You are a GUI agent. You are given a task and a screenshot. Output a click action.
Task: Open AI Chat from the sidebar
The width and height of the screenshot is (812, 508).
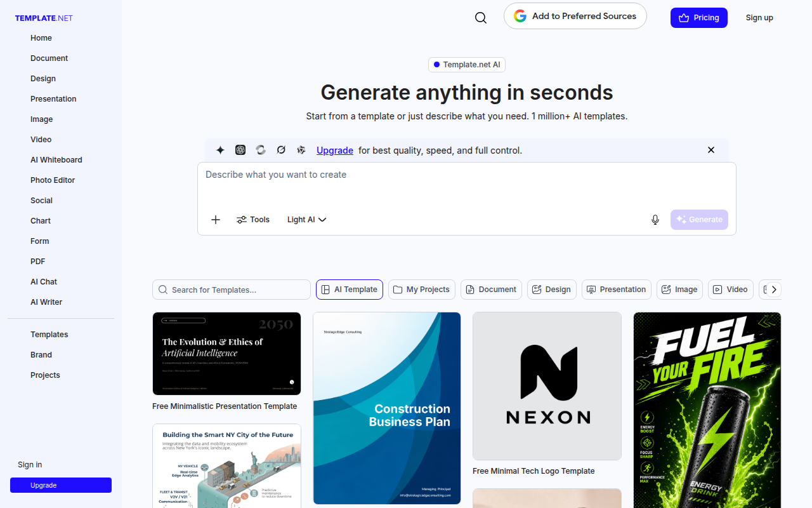[44, 282]
